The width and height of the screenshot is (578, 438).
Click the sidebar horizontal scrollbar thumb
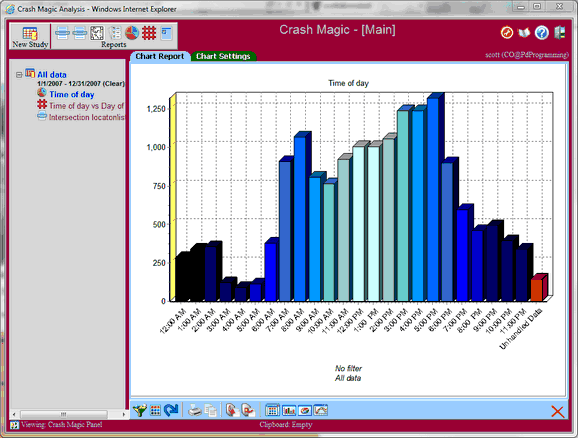(x=64, y=414)
